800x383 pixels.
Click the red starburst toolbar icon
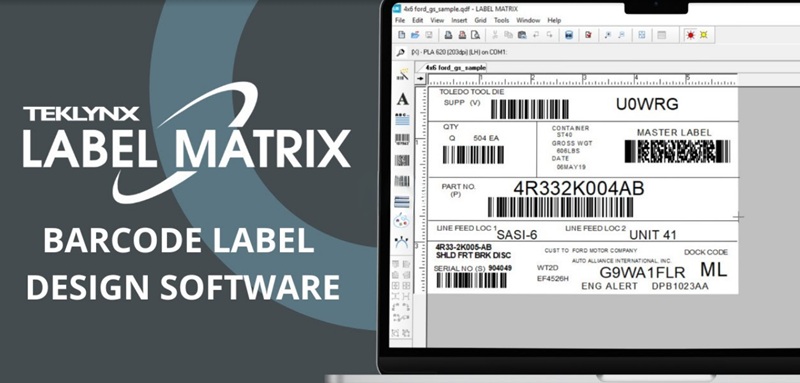pos(690,35)
